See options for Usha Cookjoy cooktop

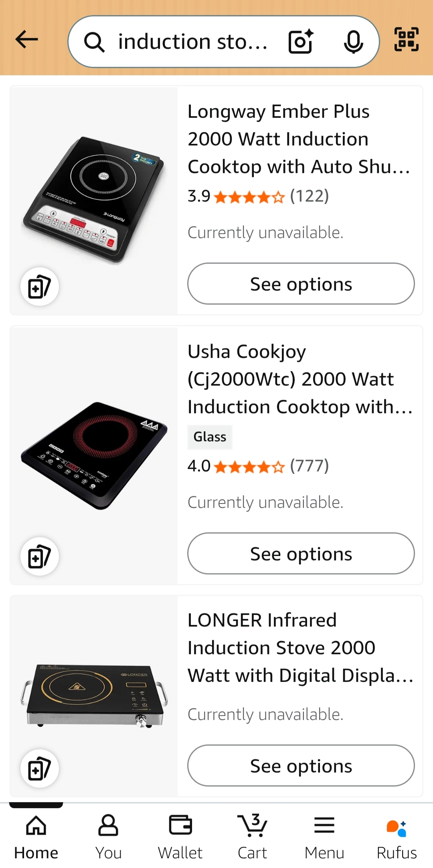(x=301, y=554)
